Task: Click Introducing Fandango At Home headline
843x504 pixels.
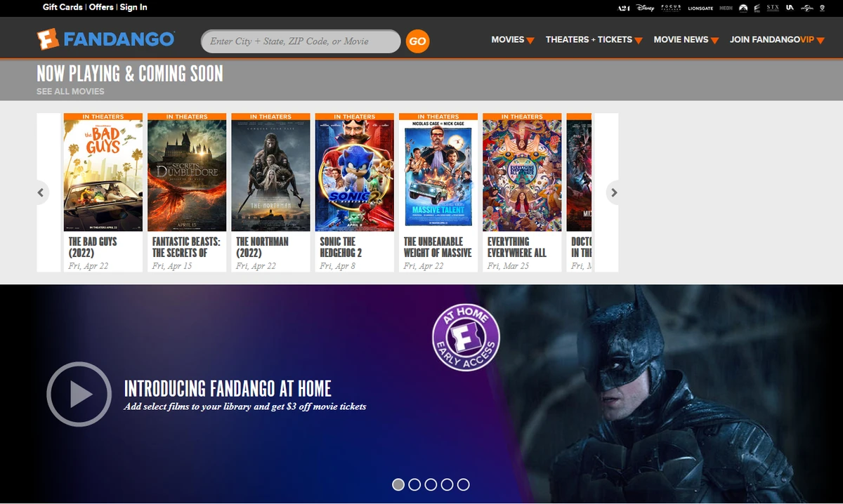Action: 228,388
